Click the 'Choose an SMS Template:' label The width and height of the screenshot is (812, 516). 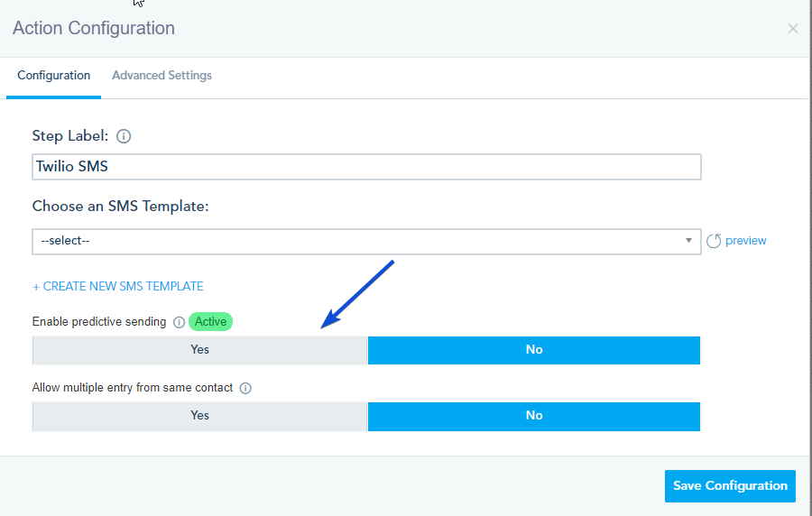pyautogui.click(x=120, y=206)
